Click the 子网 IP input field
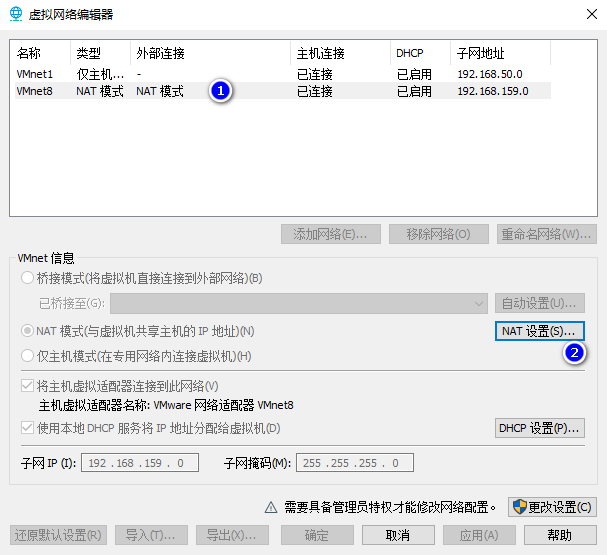 coord(140,463)
